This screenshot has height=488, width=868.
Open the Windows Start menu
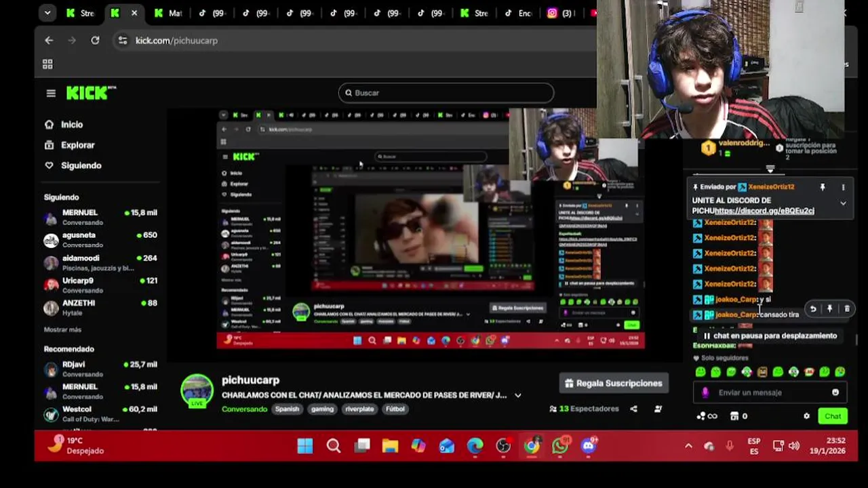[305, 445]
